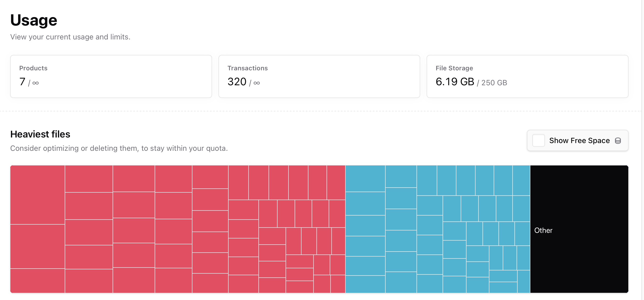The height and width of the screenshot is (300, 644).
Task: Click the infinity icon in the Transactions card
Action: click(x=256, y=83)
